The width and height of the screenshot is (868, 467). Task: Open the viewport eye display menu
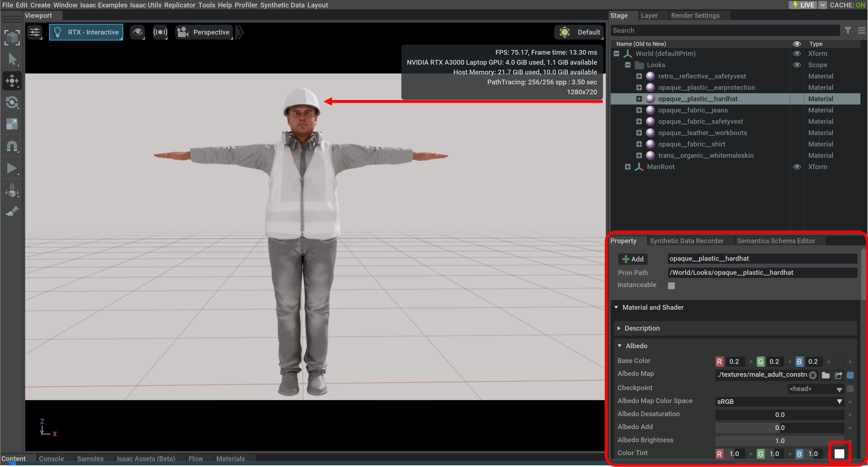pos(137,32)
